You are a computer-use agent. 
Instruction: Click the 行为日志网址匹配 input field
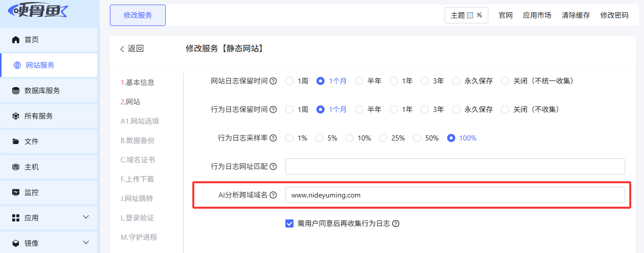click(455, 166)
